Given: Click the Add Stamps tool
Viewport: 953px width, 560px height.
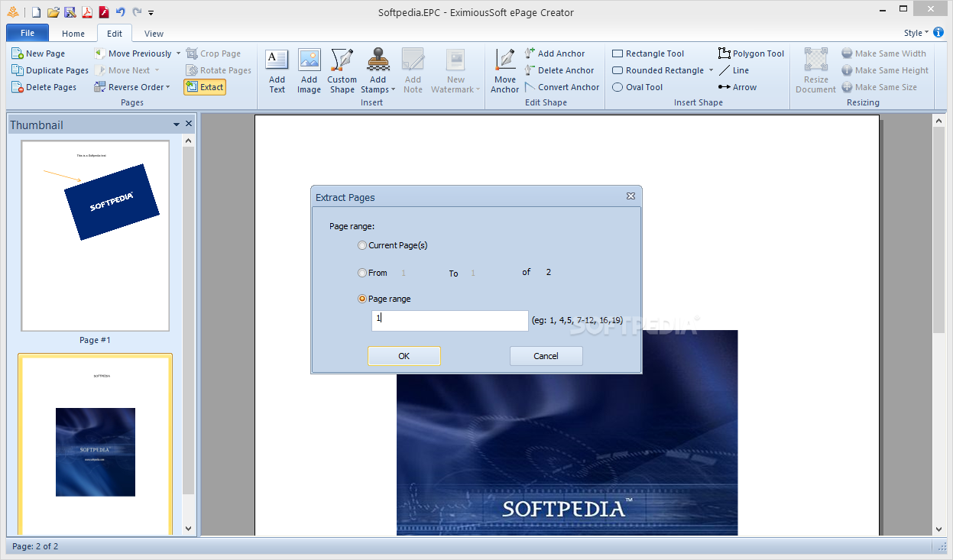Looking at the screenshot, I should coord(378,71).
